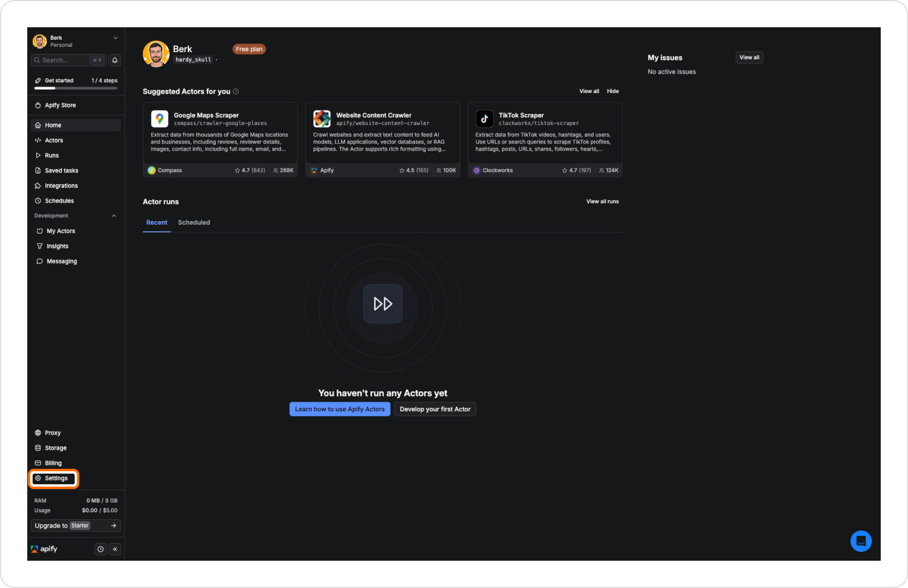This screenshot has height=588, width=908.
Task: Click the Messaging chat bubble icon
Action: (x=40, y=261)
